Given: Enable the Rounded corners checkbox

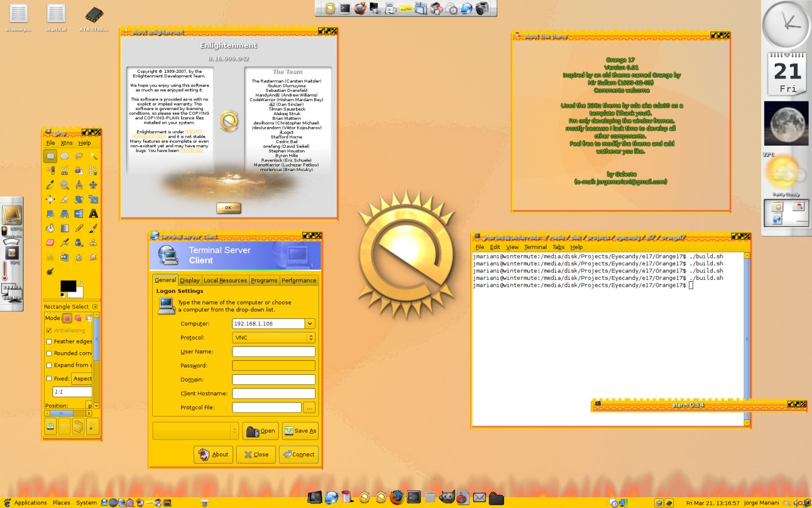Looking at the screenshot, I should pos(49,353).
